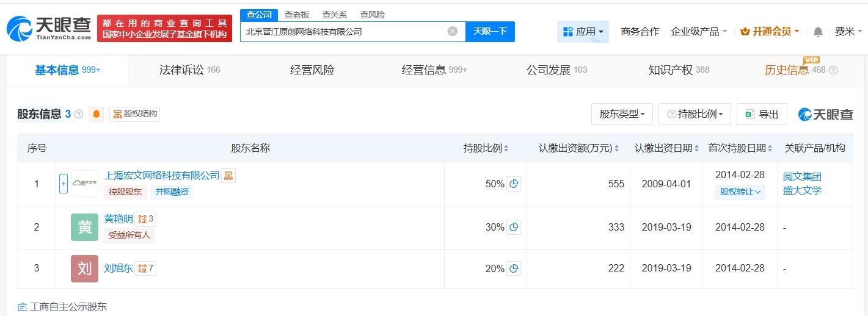Open the 知识产权 tab

678,70
